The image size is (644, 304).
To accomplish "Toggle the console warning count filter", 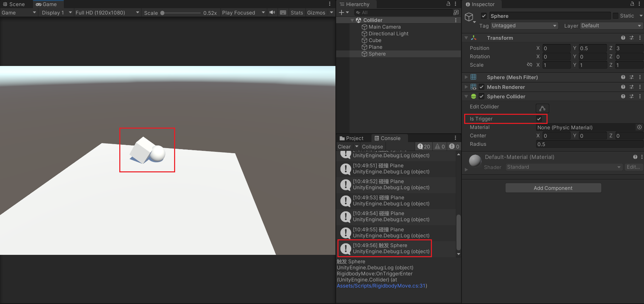I will (x=440, y=146).
